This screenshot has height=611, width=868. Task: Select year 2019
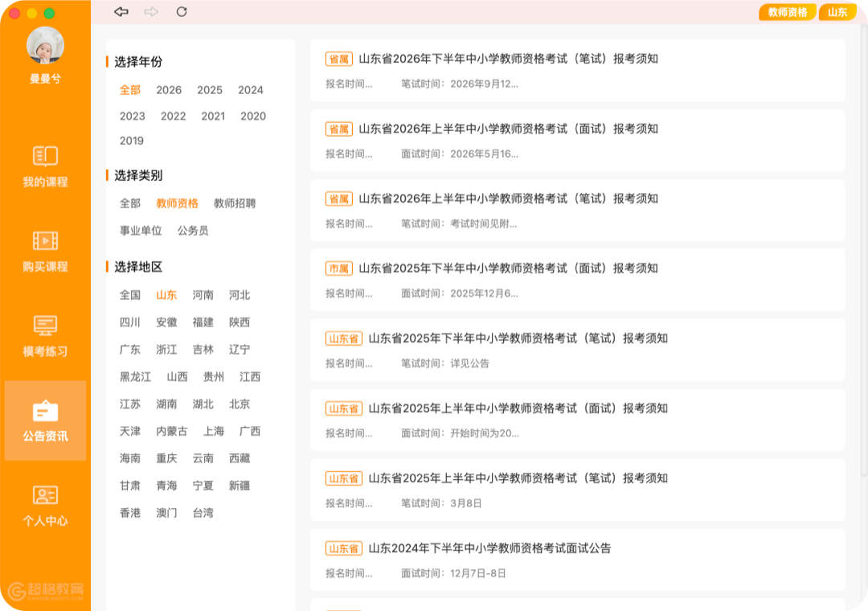[x=132, y=141]
